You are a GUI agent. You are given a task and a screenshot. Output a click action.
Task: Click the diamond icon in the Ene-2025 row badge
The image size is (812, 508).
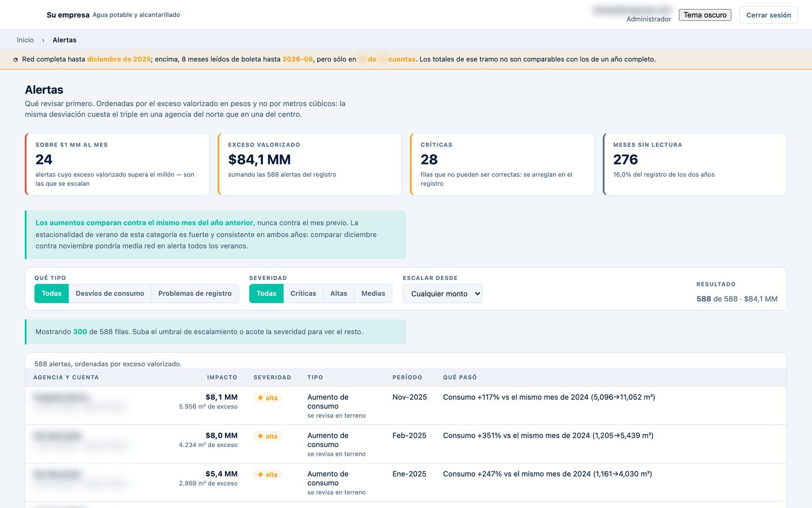pyautogui.click(x=260, y=474)
